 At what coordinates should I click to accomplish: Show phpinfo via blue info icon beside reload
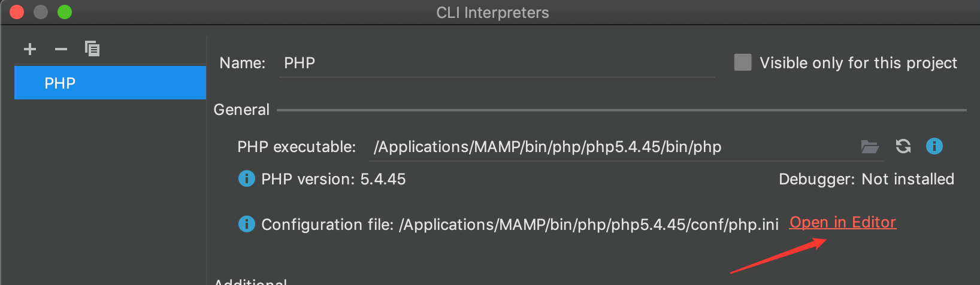tap(934, 146)
